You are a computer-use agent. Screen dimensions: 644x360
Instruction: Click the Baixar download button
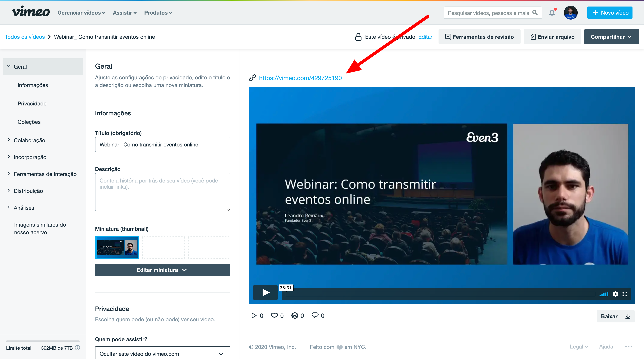[x=615, y=316]
